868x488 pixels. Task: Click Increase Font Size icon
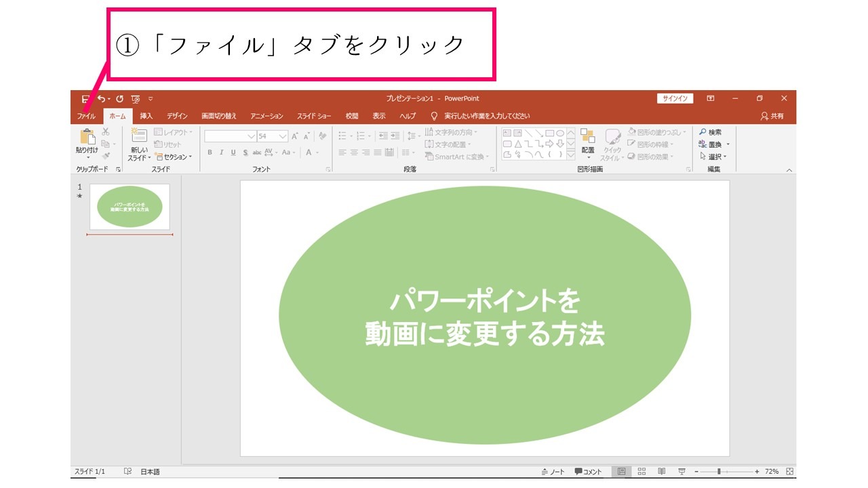click(296, 136)
